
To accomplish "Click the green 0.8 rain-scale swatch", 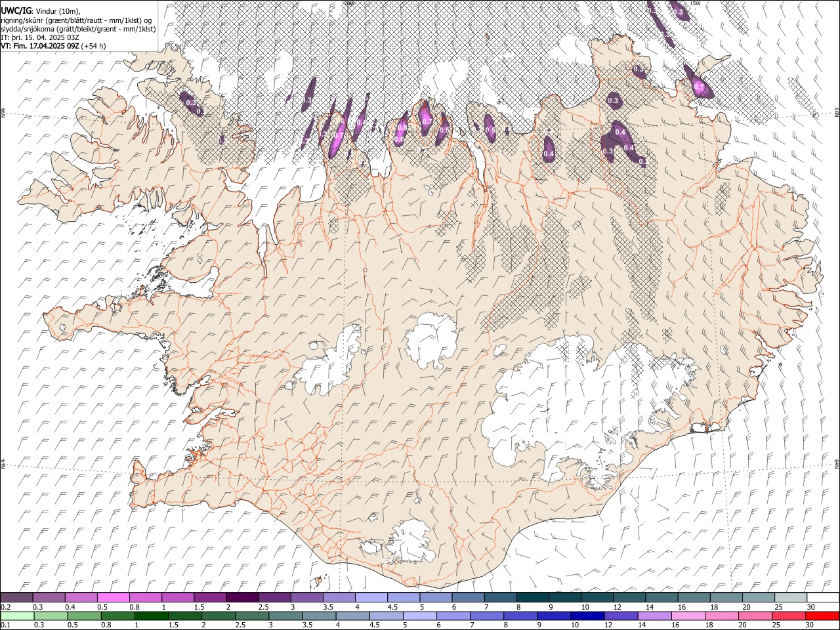I will click(117, 616).
